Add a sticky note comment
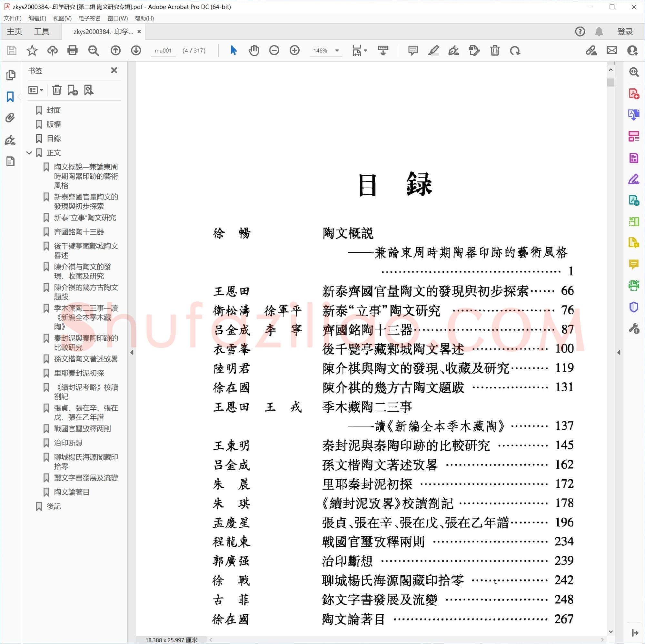Screen dimensions: 645x644 413,50
